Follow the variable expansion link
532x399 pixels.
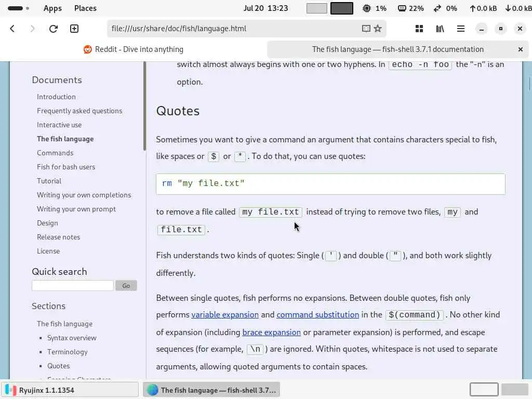coord(225,315)
